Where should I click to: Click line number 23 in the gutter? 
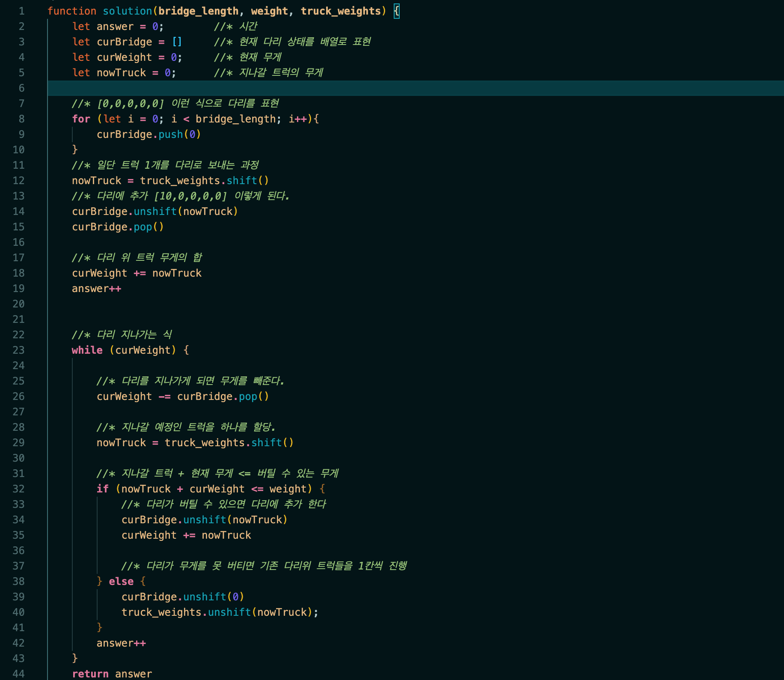[18, 350]
